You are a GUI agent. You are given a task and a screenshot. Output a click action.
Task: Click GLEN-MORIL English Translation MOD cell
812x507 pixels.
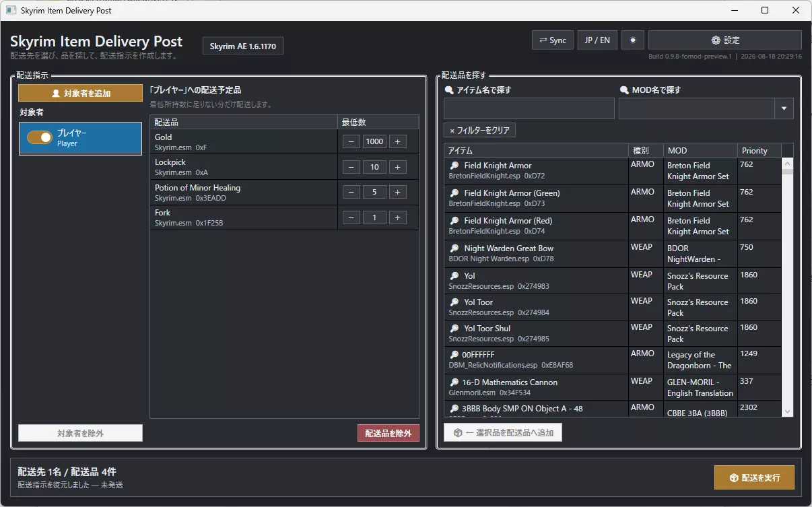[700, 387]
